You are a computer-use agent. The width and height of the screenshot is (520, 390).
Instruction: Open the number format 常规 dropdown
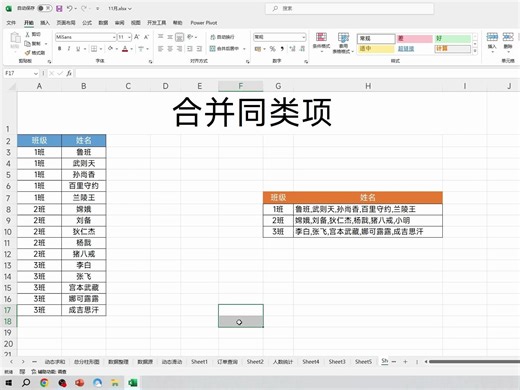[303, 37]
